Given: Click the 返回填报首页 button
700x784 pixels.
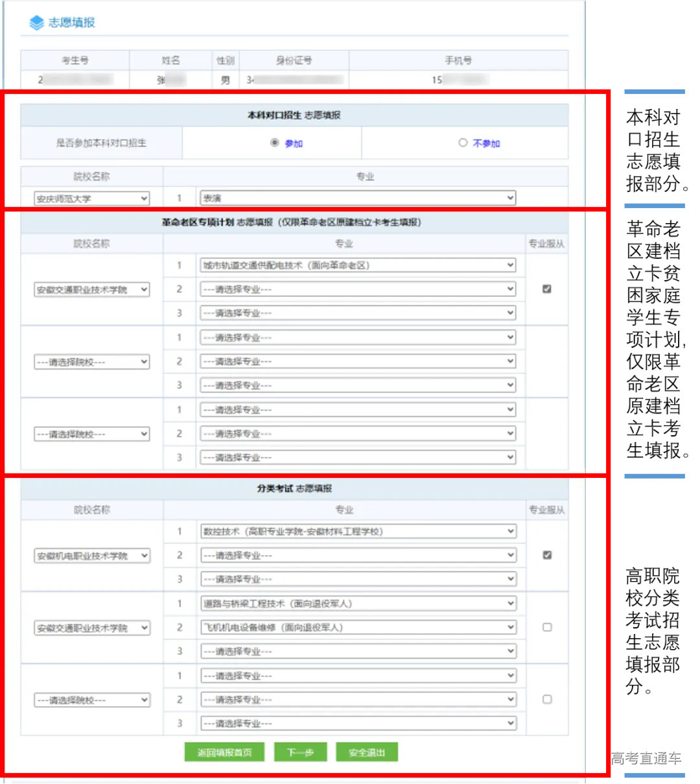Looking at the screenshot, I should point(224,752).
